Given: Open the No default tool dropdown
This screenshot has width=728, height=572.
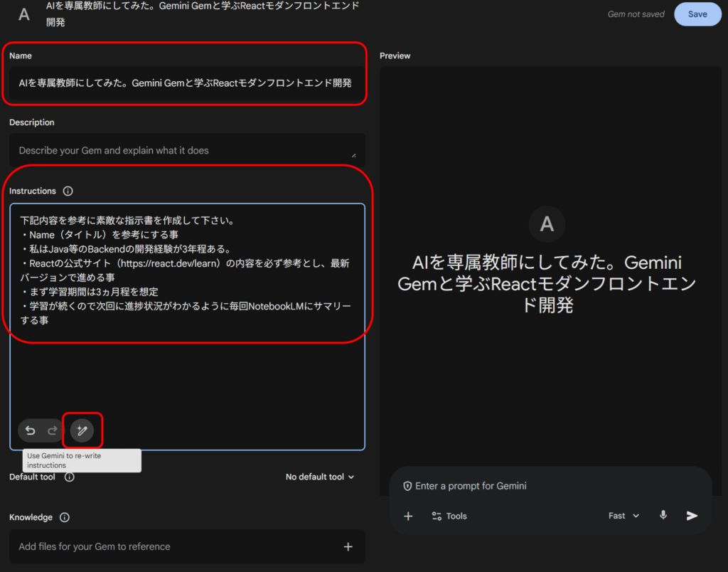Looking at the screenshot, I should pos(320,477).
